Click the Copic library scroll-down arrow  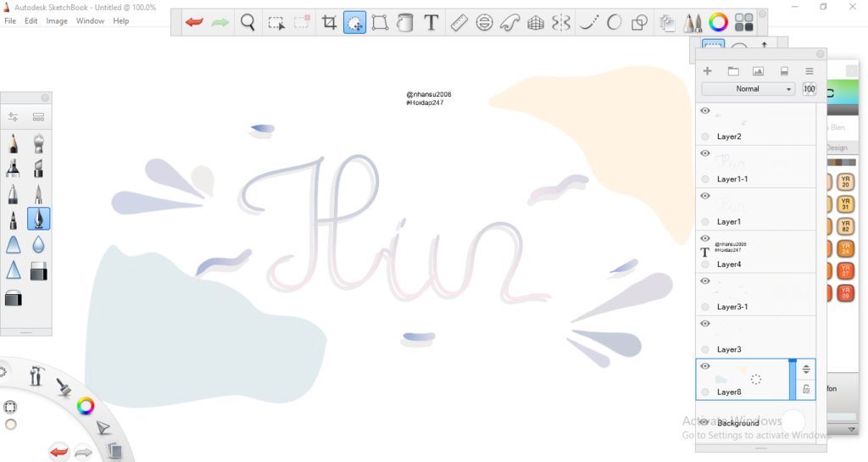point(851,429)
